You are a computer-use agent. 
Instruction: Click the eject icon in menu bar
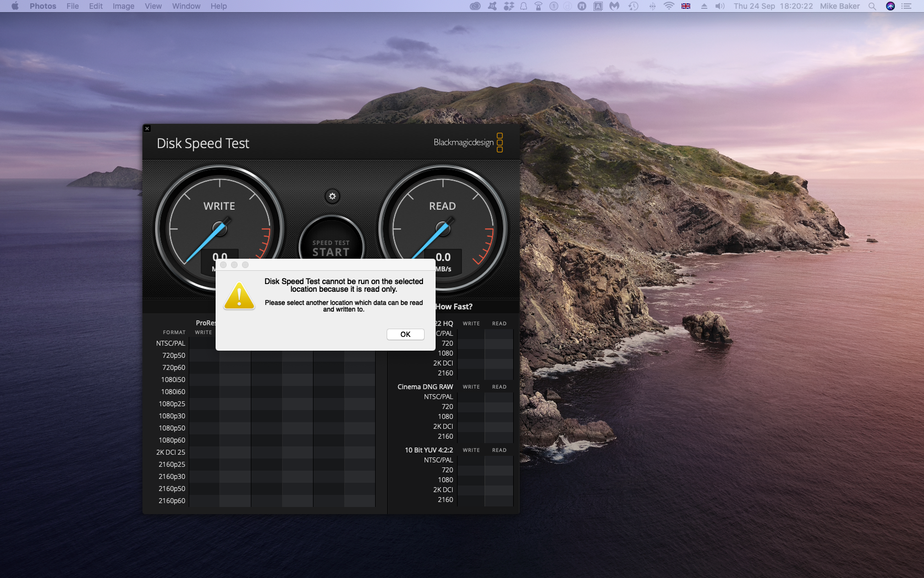click(x=704, y=6)
